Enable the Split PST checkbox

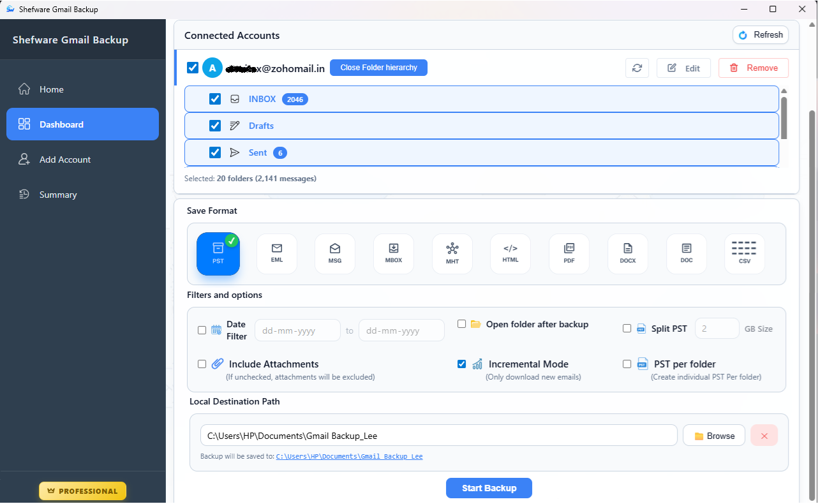tap(627, 329)
